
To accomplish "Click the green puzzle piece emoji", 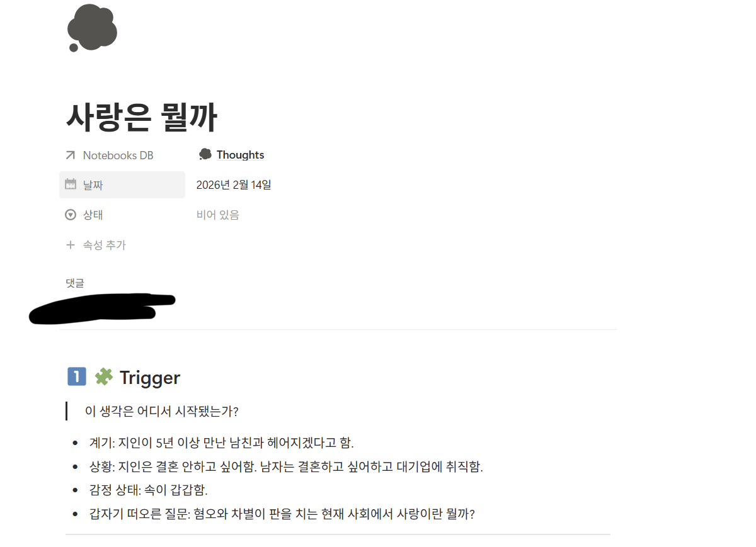I will 103,377.
